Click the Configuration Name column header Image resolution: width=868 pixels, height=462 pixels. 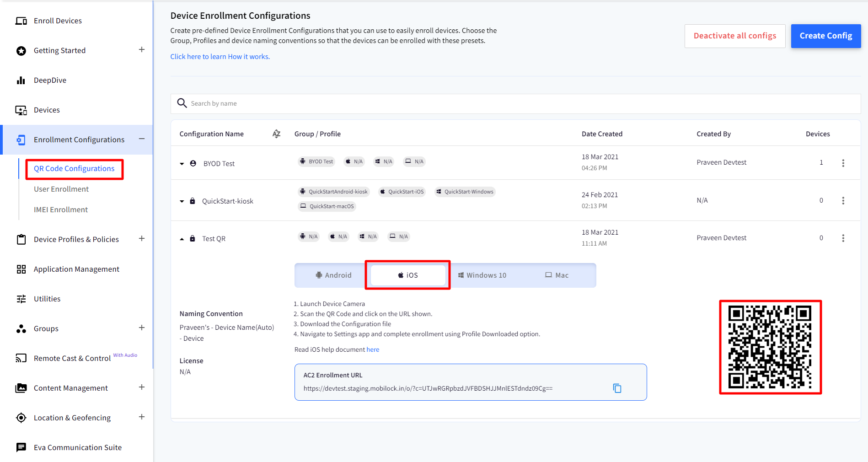tap(211, 134)
